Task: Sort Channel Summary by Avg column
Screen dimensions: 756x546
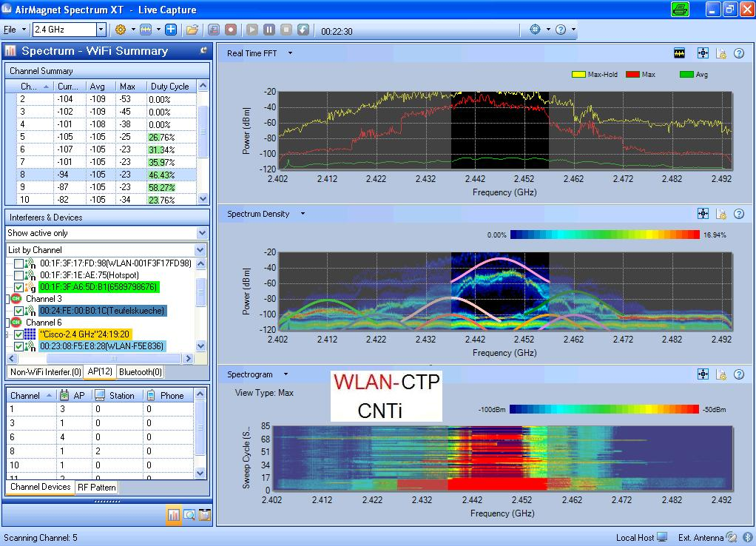Action: [101, 87]
